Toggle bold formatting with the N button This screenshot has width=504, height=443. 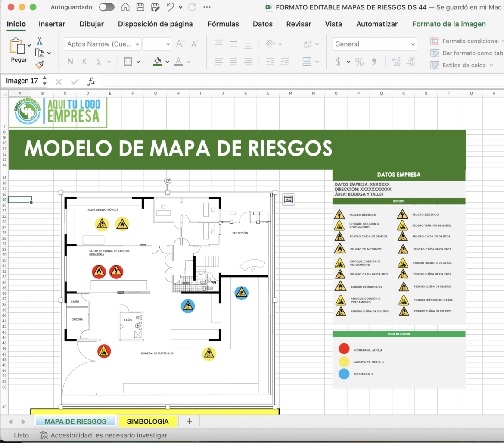pos(69,61)
